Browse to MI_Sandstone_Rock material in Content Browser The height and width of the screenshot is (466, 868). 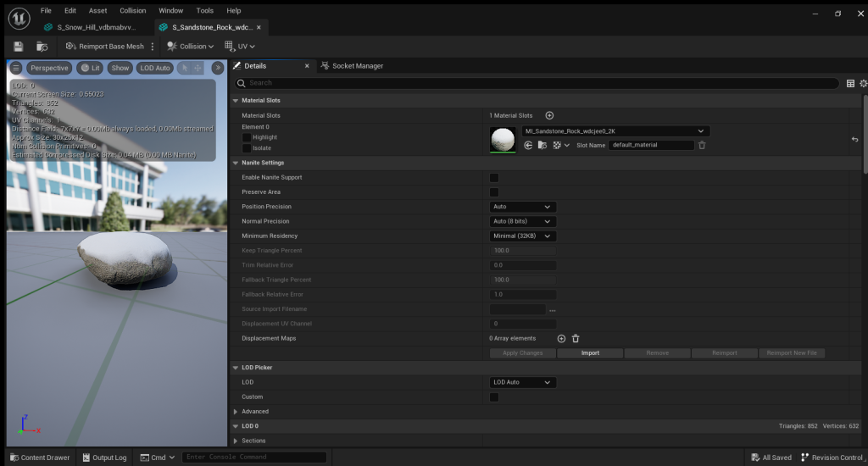(x=542, y=145)
